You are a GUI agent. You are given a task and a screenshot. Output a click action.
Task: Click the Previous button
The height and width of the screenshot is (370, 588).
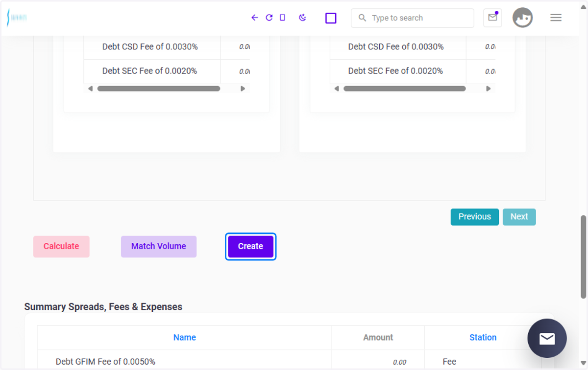(475, 217)
